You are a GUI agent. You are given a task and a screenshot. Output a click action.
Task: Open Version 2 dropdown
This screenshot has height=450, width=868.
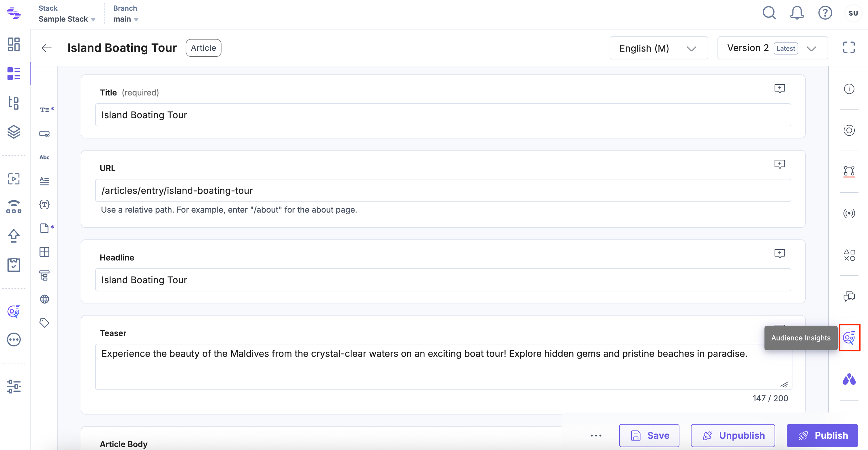[772, 48]
